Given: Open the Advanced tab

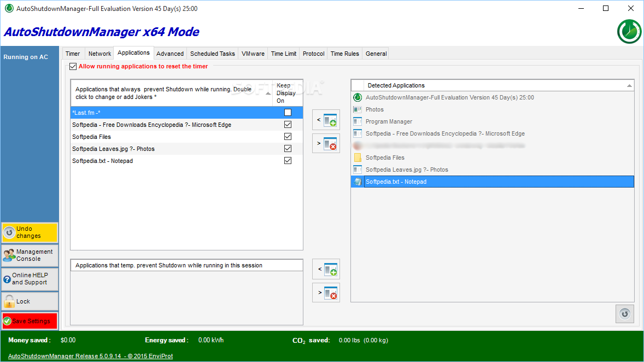Looking at the screenshot, I should tap(170, 54).
